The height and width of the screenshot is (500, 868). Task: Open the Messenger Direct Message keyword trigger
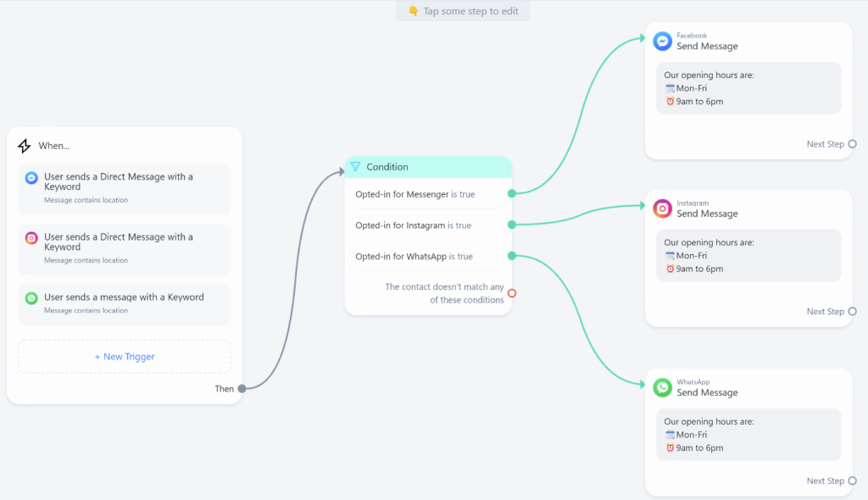125,189
